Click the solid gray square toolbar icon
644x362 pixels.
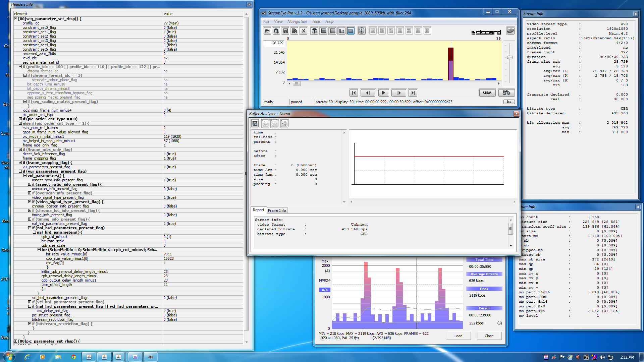pos(332,31)
